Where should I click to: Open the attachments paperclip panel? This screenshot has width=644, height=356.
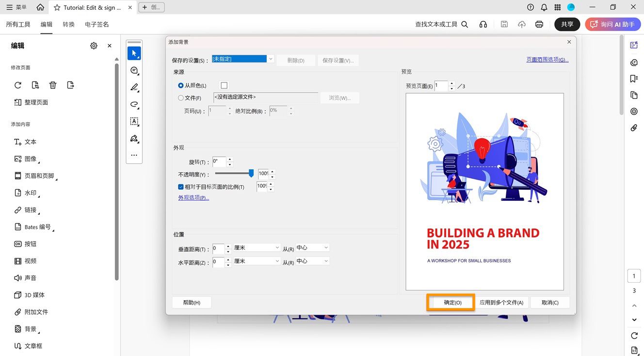click(x=634, y=128)
